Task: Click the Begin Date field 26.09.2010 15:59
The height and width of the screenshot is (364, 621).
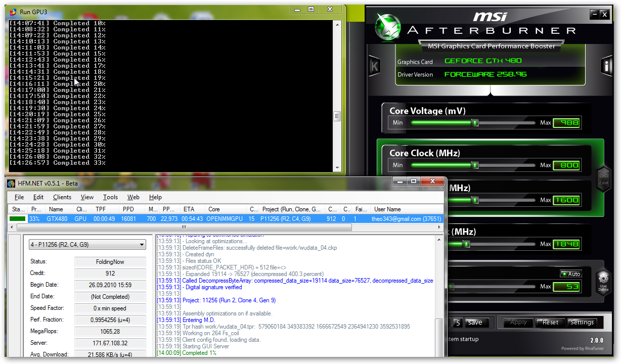Action: (x=110, y=285)
